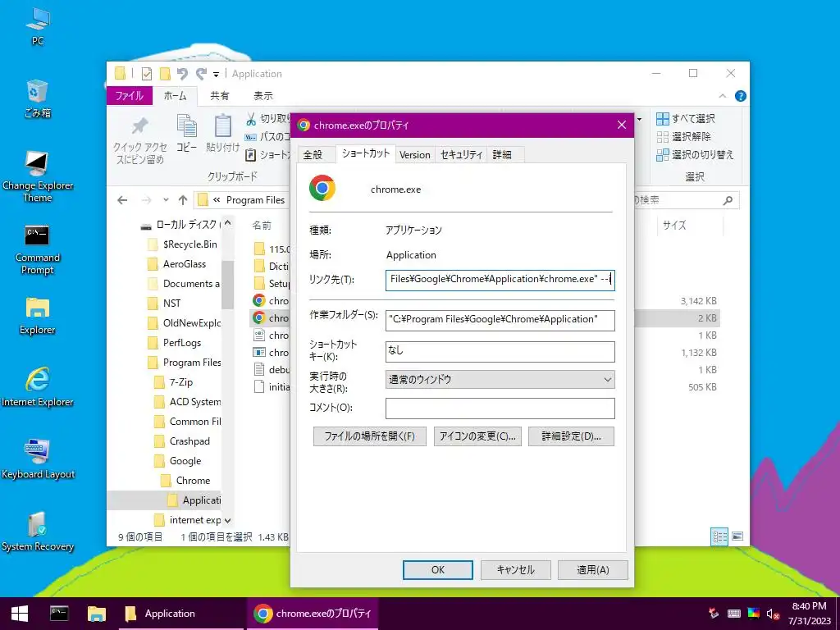Screen dimensions: 840x630
Task: Click ファイルの場所を開く button
Action: (x=370, y=436)
